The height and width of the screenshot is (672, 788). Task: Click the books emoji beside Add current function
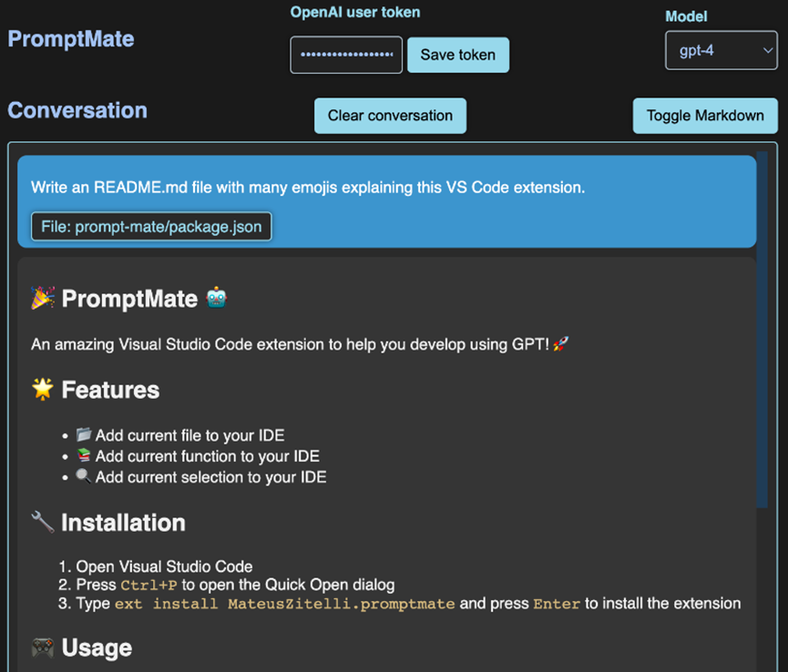(x=84, y=455)
